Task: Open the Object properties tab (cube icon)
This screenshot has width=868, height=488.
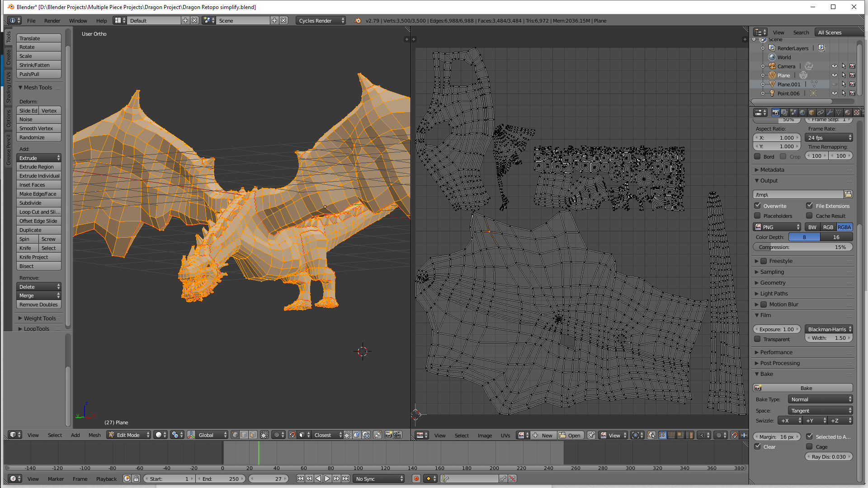Action: [811, 113]
